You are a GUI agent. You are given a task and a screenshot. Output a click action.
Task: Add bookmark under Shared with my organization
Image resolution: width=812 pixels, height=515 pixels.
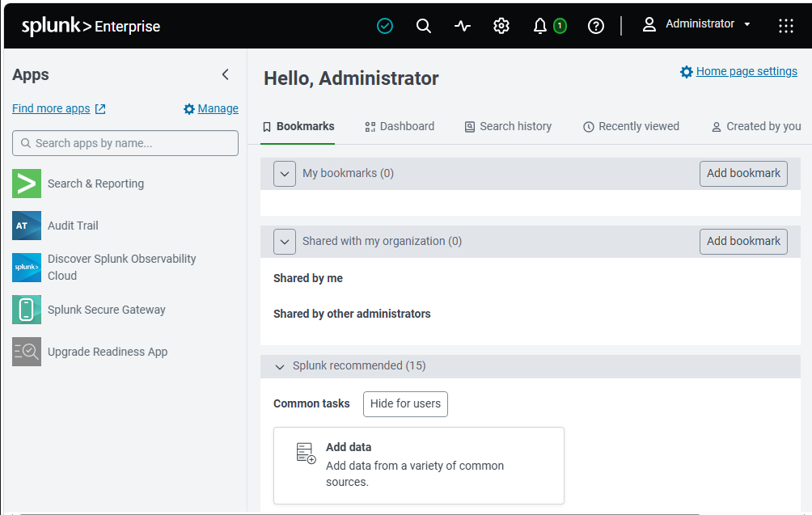pyautogui.click(x=743, y=241)
